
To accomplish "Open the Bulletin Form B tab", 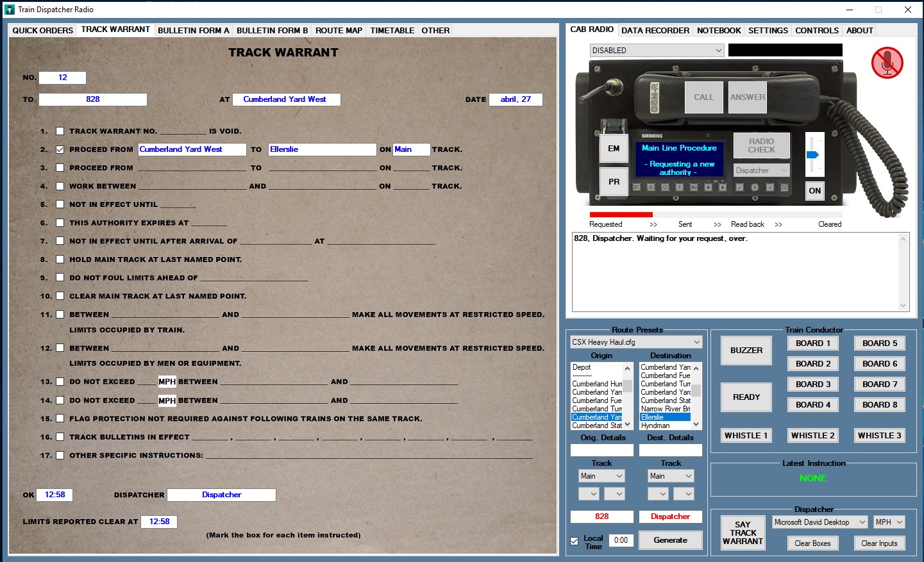I will point(273,30).
